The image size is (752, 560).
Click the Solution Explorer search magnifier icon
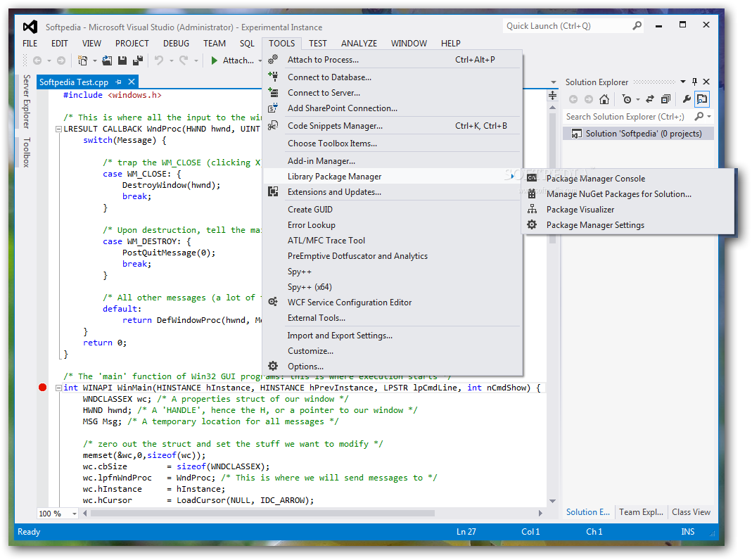point(699,117)
